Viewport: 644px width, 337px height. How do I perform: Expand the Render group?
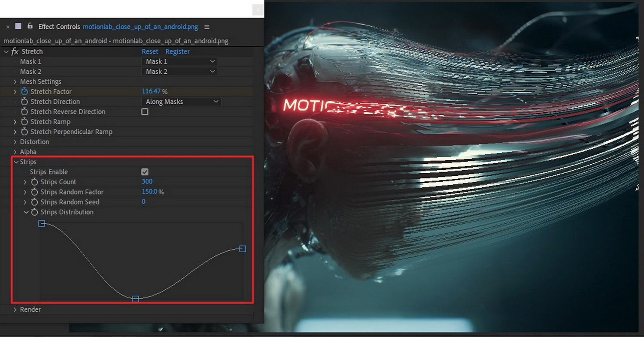point(15,310)
